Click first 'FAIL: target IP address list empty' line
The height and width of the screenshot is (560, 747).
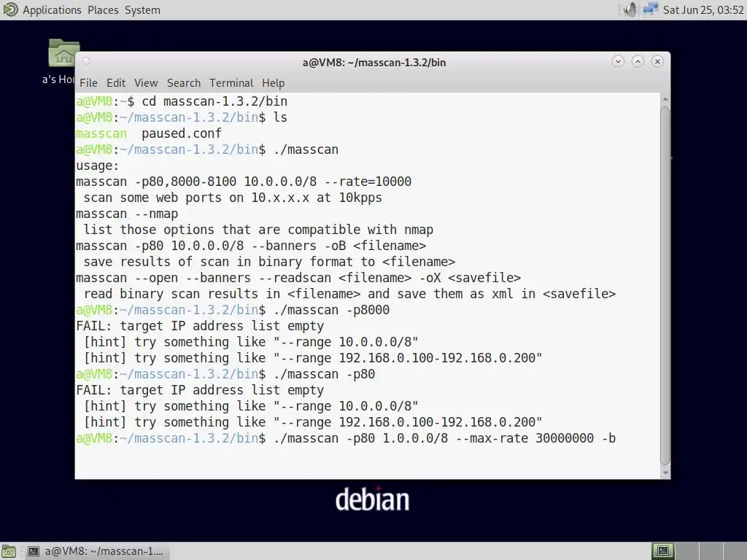click(x=200, y=326)
